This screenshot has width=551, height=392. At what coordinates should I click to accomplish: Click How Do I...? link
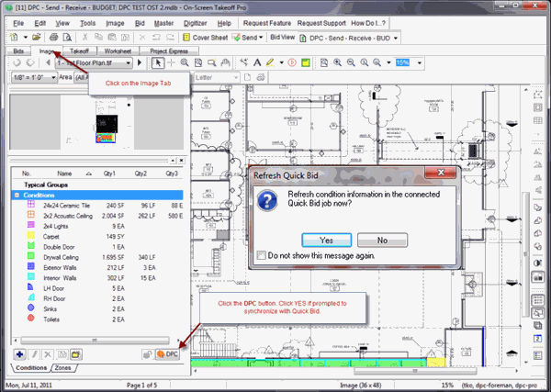(x=368, y=23)
